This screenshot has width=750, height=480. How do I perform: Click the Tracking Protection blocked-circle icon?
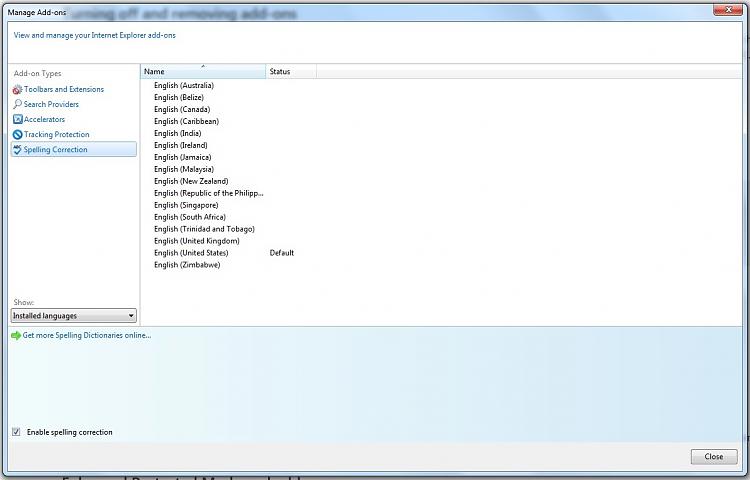tap(18, 134)
